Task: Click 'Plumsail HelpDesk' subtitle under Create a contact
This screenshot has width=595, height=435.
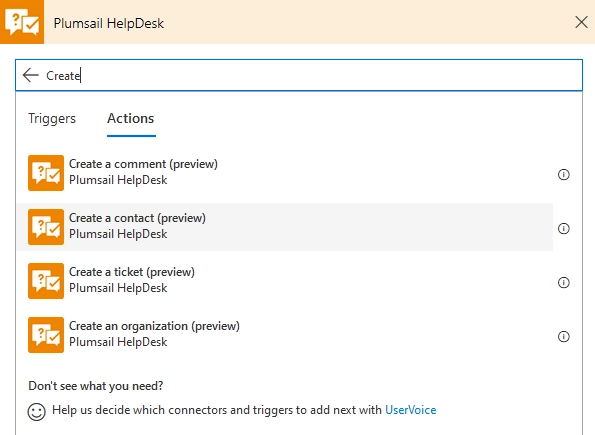Action: pos(118,234)
